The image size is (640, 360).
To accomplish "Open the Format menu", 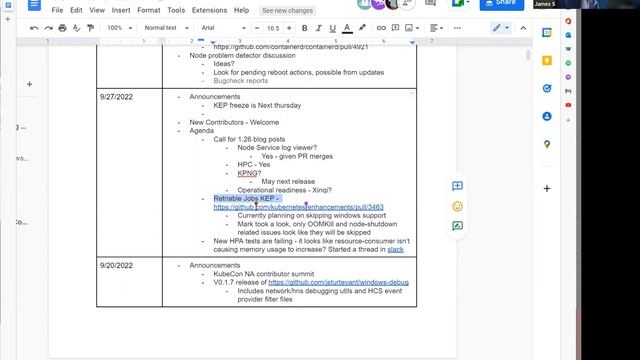I will [x=149, y=10].
